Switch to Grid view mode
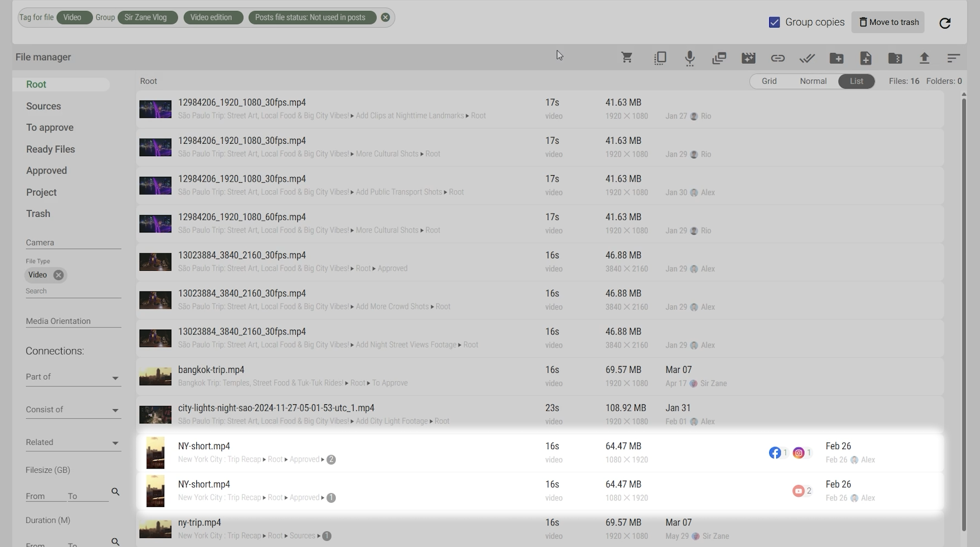 pyautogui.click(x=769, y=81)
